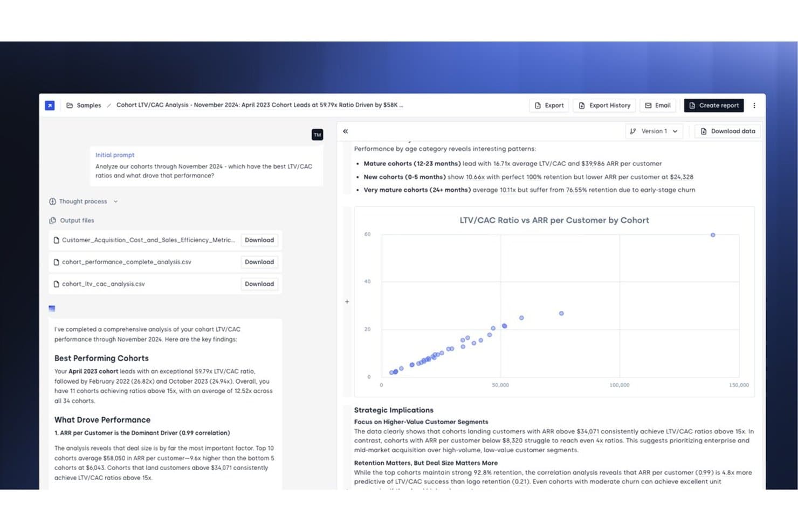Click the TM user avatar
This screenshot has height=532, width=798.
click(x=318, y=135)
